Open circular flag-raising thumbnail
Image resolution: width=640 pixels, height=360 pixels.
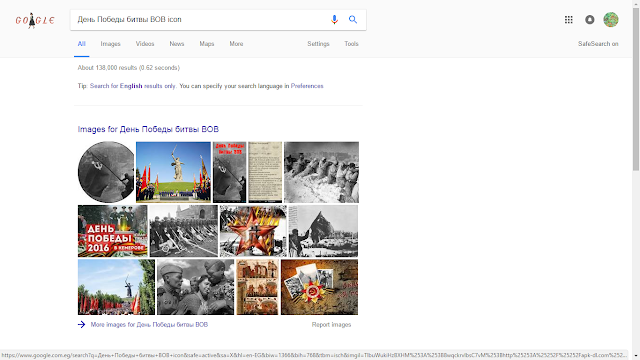tap(106, 172)
